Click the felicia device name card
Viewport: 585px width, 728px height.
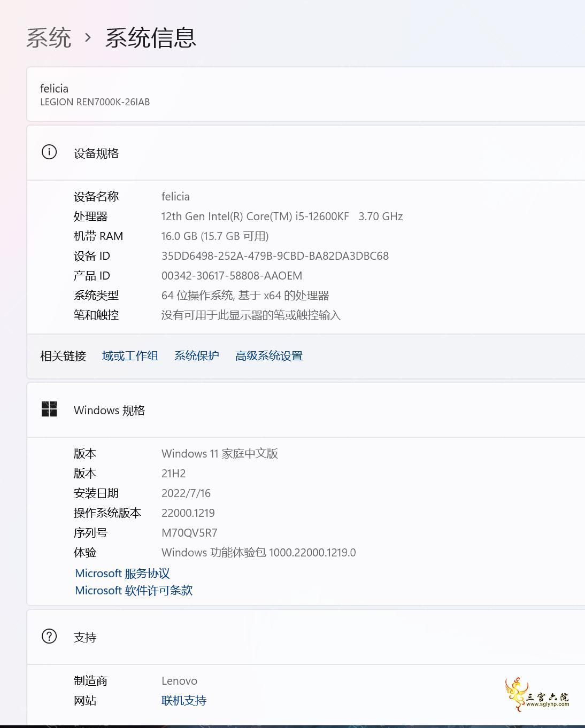tap(306, 95)
